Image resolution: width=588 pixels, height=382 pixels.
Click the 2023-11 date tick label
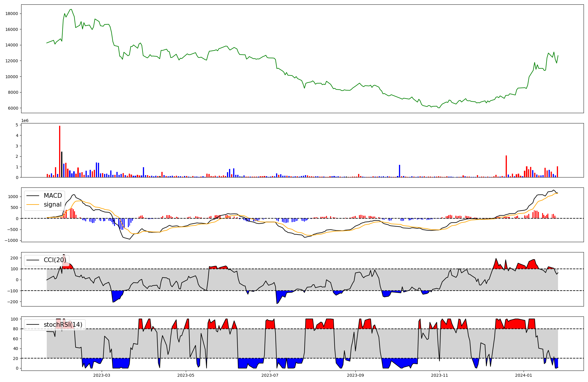(x=439, y=375)
